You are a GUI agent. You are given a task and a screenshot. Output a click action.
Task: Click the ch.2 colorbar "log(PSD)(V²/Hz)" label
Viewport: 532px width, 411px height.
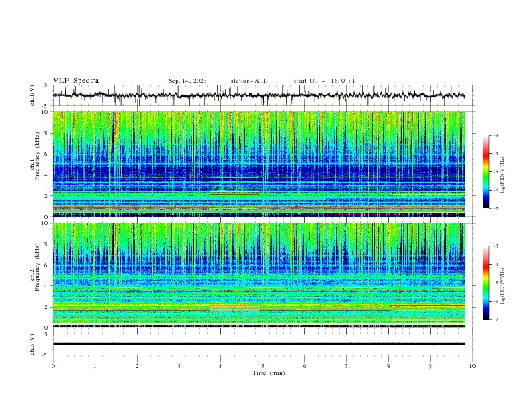(x=503, y=286)
